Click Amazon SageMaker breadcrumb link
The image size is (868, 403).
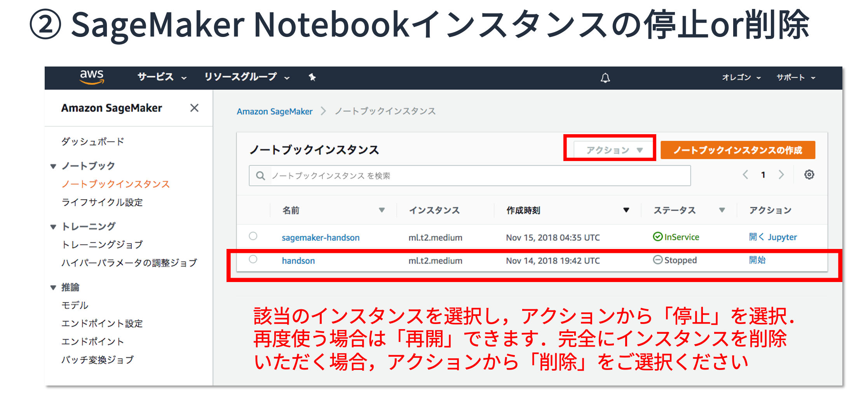click(275, 111)
